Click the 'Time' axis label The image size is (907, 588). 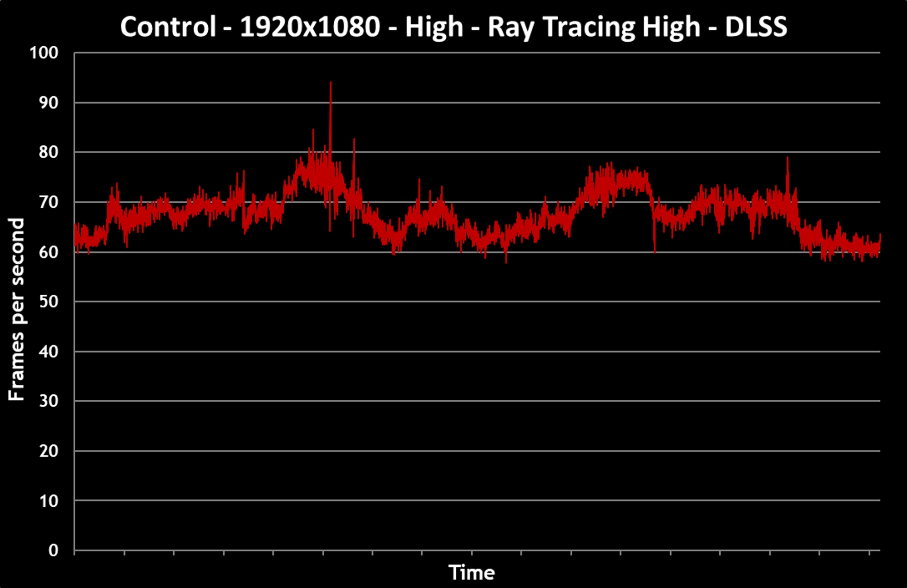coord(472,573)
